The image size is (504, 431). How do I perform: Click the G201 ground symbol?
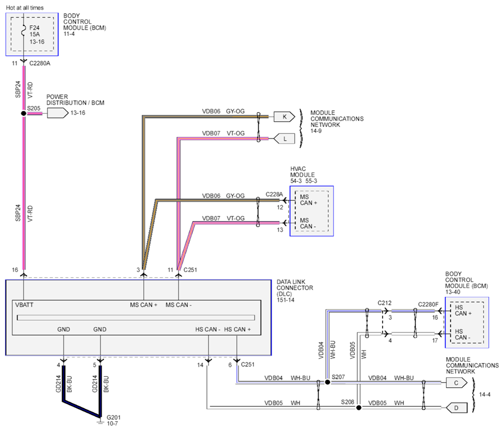coord(100,421)
